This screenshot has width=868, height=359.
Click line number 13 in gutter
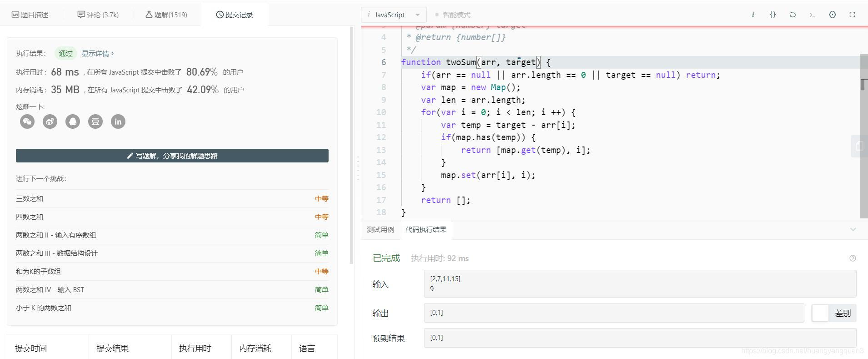coord(381,150)
